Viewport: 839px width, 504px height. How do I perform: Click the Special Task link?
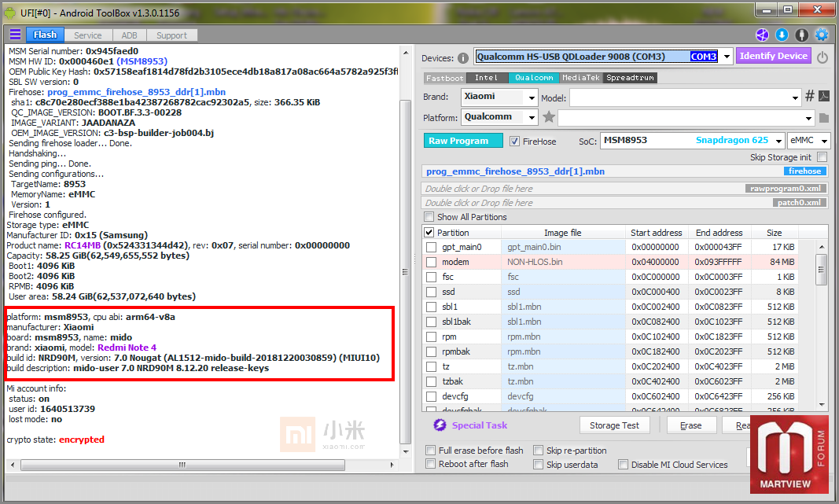(479, 425)
